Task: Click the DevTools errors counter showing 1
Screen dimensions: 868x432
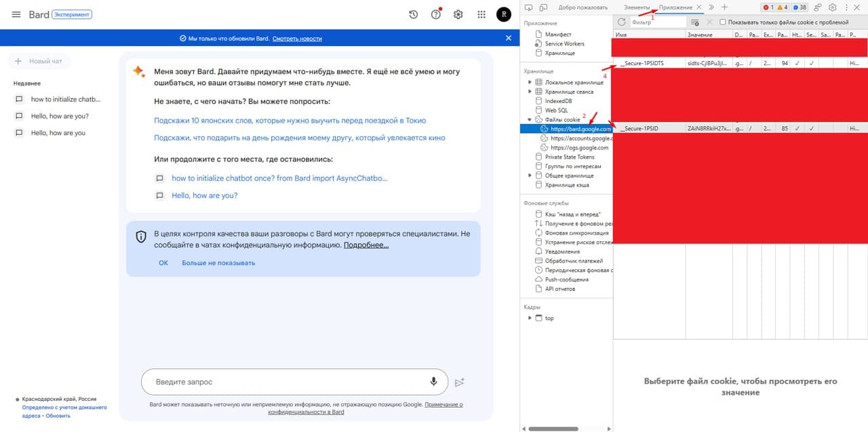Action: [x=768, y=7]
